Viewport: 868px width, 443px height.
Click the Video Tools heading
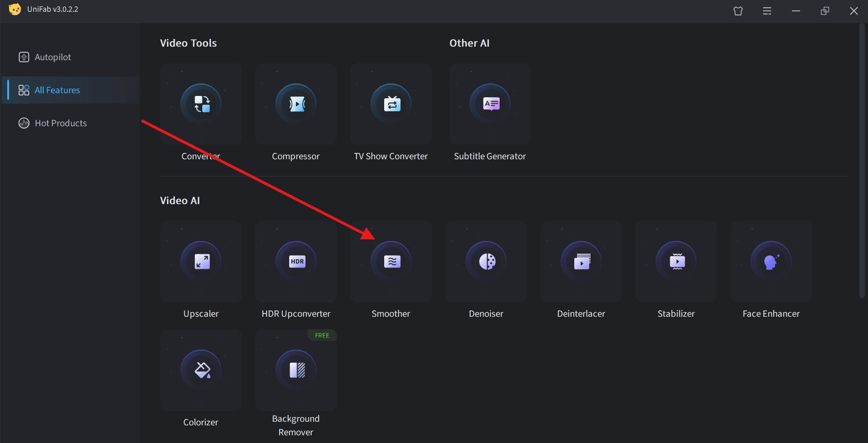pyautogui.click(x=188, y=43)
